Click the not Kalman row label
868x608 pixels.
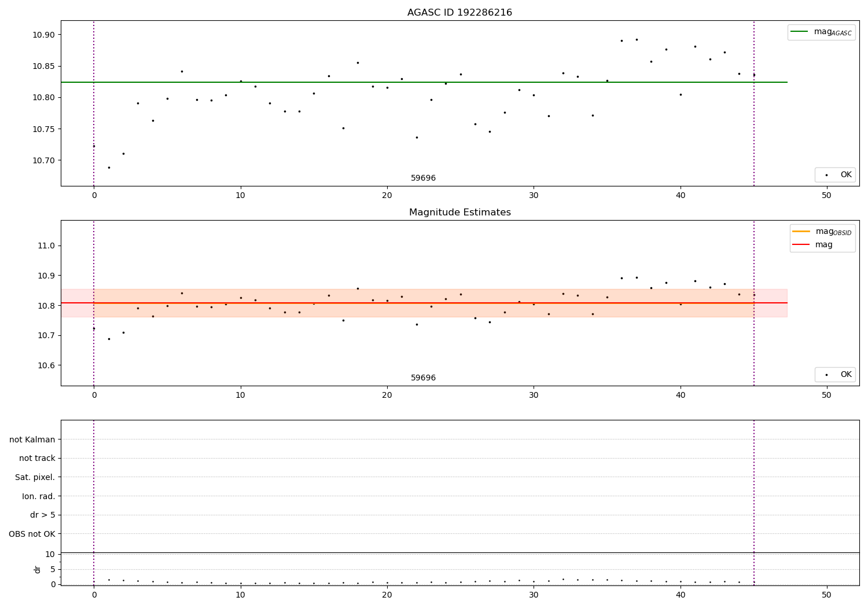click(x=32, y=439)
